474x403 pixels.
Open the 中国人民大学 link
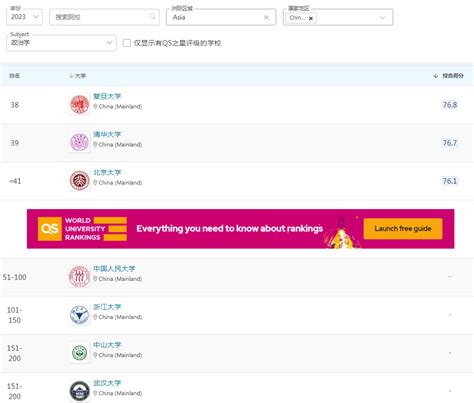[114, 269]
